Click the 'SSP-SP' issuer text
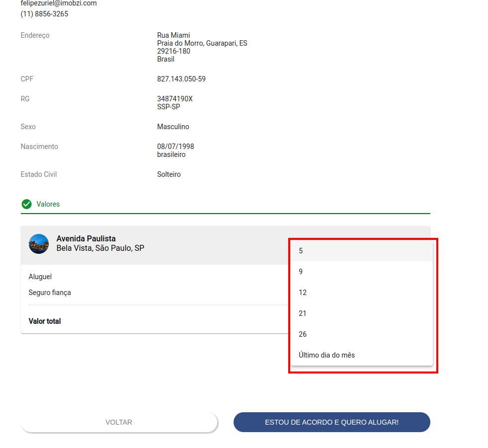The image size is (488, 448). [168, 107]
